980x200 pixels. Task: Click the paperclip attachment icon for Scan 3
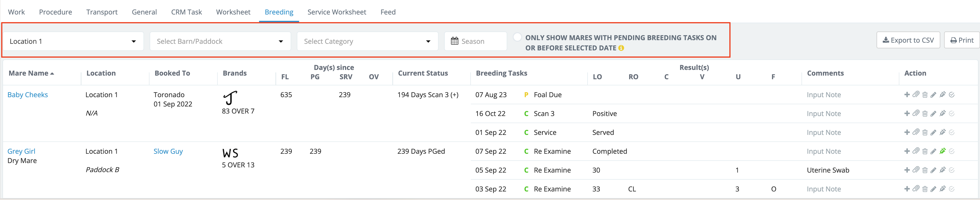tap(916, 113)
